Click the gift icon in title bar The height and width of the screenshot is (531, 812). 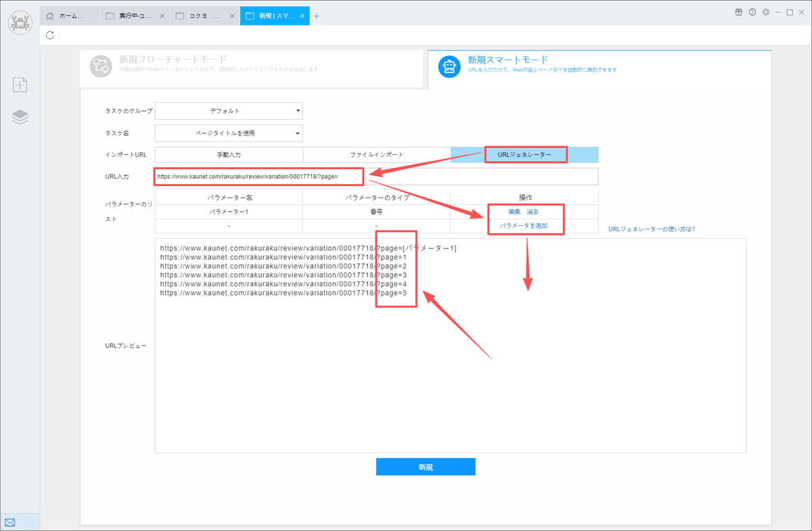pyautogui.click(x=739, y=12)
